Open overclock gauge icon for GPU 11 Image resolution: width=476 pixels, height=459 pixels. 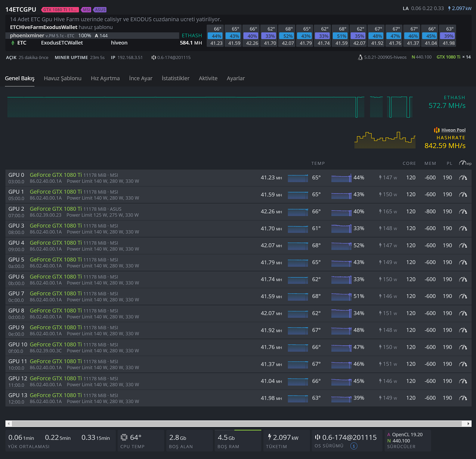463,364
